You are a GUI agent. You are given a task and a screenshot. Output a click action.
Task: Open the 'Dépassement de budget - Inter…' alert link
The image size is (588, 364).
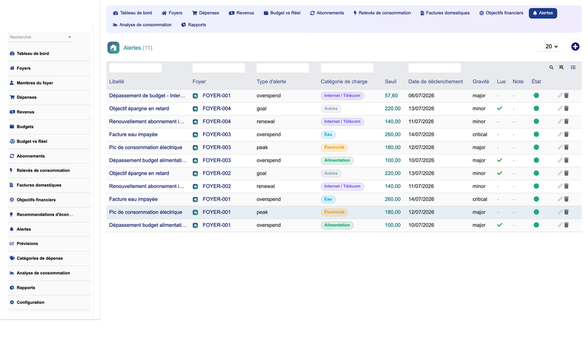[x=147, y=96]
